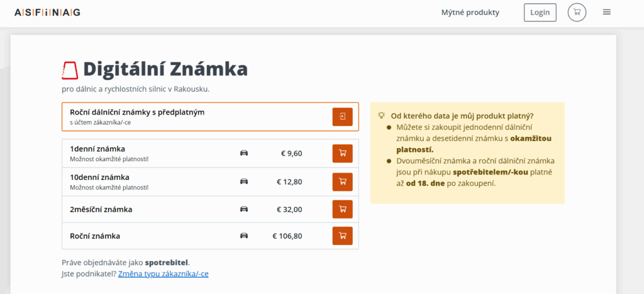Click the car icon in 2měsíční známka row

pyautogui.click(x=244, y=209)
